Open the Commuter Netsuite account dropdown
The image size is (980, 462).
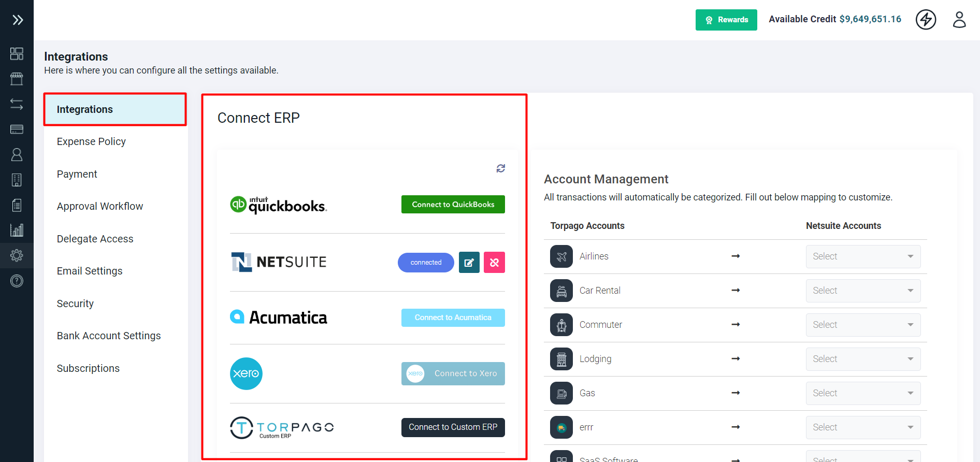point(863,325)
